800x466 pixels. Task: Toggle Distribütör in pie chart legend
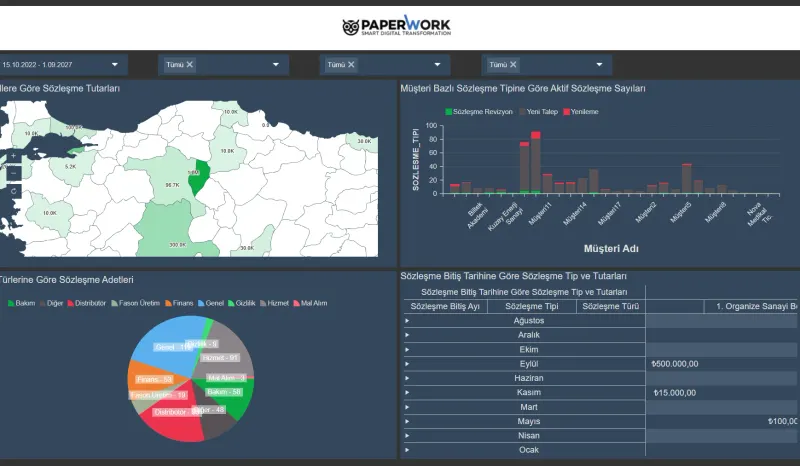87,303
